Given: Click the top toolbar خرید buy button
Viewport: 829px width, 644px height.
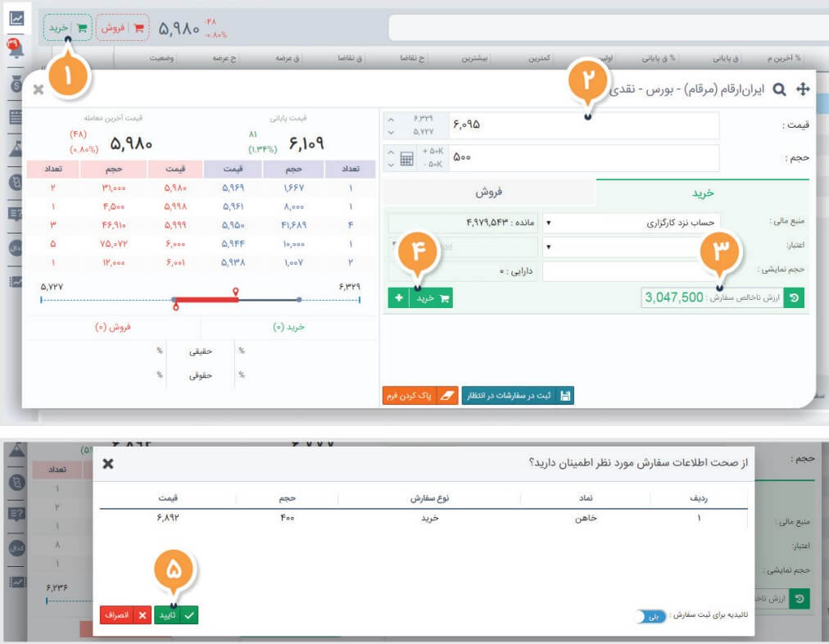Looking at the screenshot, I should [x=68, y=28].
